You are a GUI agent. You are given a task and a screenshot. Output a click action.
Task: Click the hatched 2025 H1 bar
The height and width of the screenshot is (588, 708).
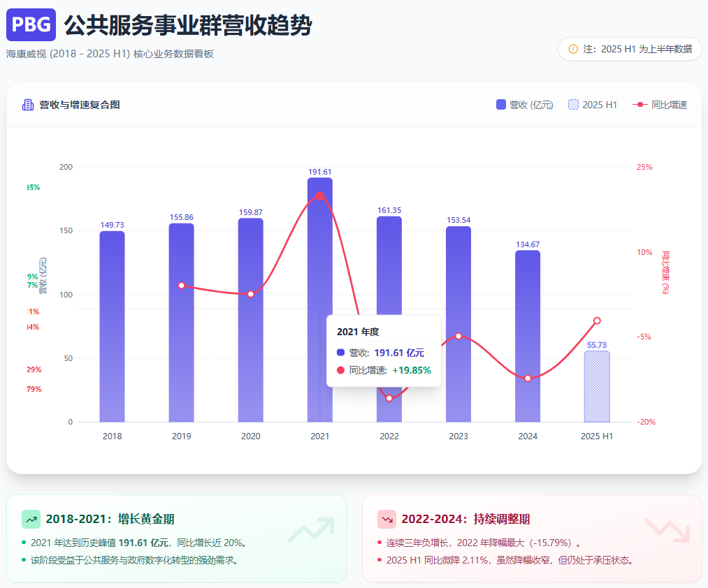[x=597, y=386]
